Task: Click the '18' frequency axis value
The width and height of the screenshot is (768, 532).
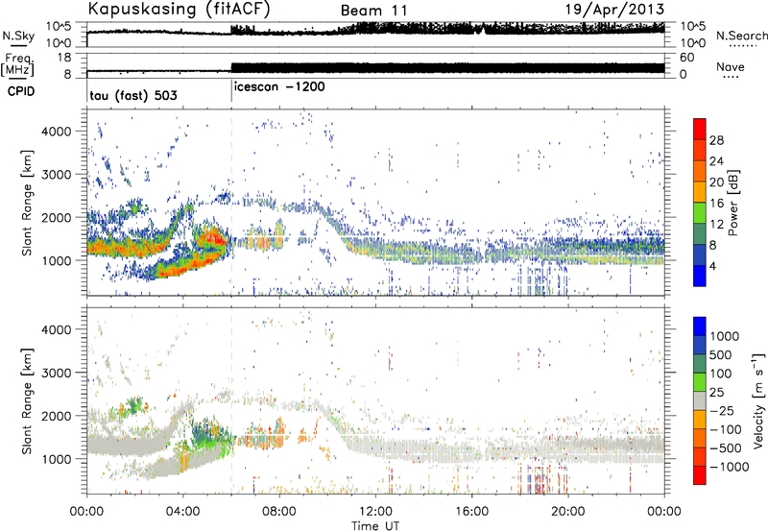Action: coord(64,58)
